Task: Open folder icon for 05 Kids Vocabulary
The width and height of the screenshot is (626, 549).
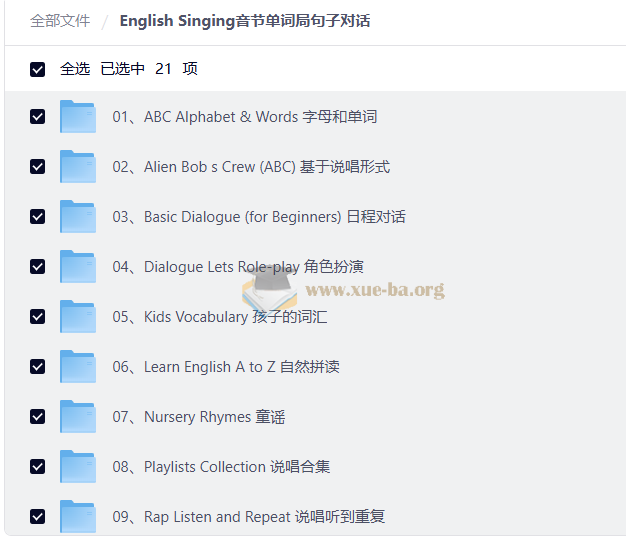Action: (78, 317)
